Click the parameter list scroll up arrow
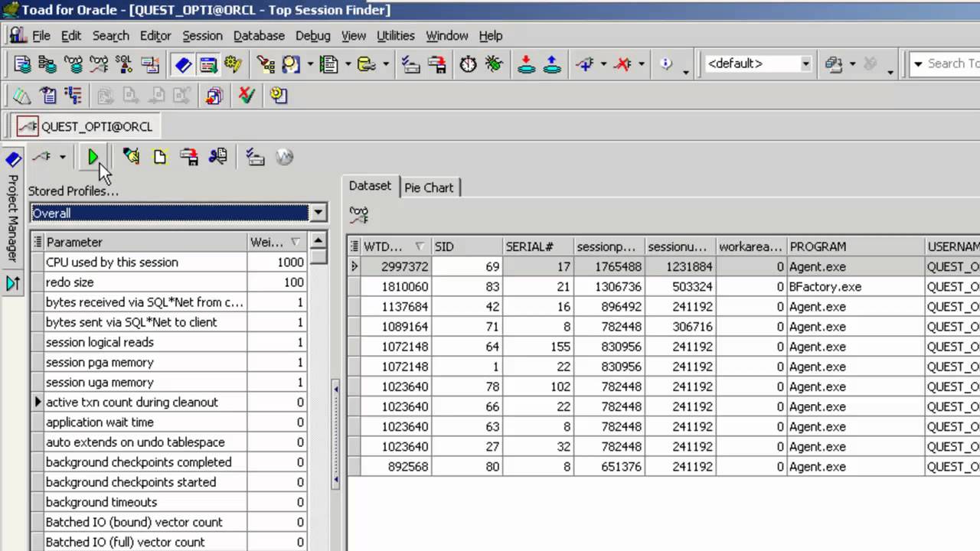 [319, 240]
